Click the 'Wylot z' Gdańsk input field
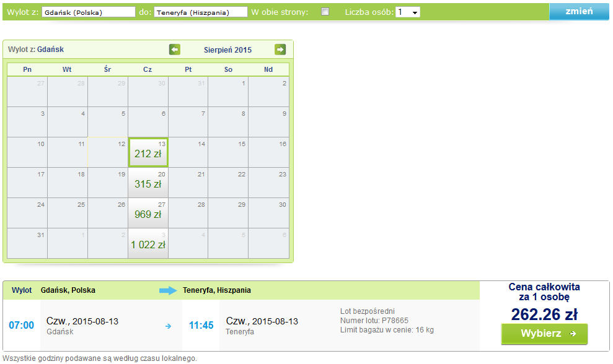This screenshot has width=613, height=364. pos(89,12)
